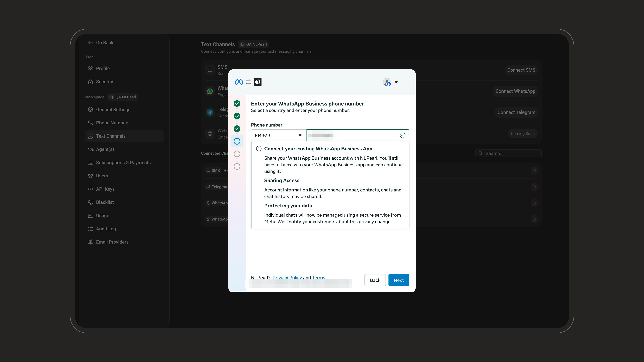Click the Coming Soon badge for Web

click(522, 134)
